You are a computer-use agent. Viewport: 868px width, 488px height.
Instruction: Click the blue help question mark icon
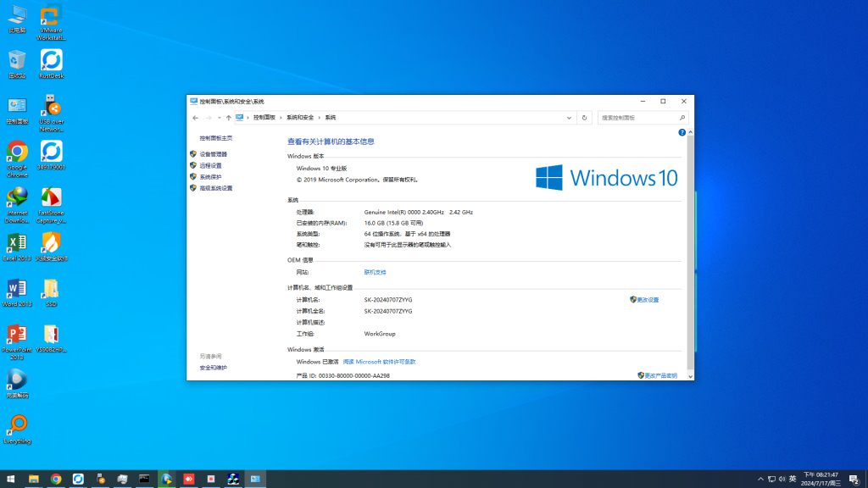click(x=682, y=133)
